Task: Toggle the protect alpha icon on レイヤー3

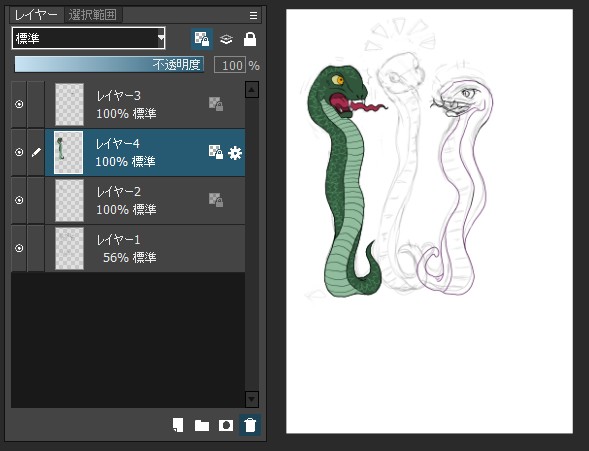Action: click(x=216, y=104)
